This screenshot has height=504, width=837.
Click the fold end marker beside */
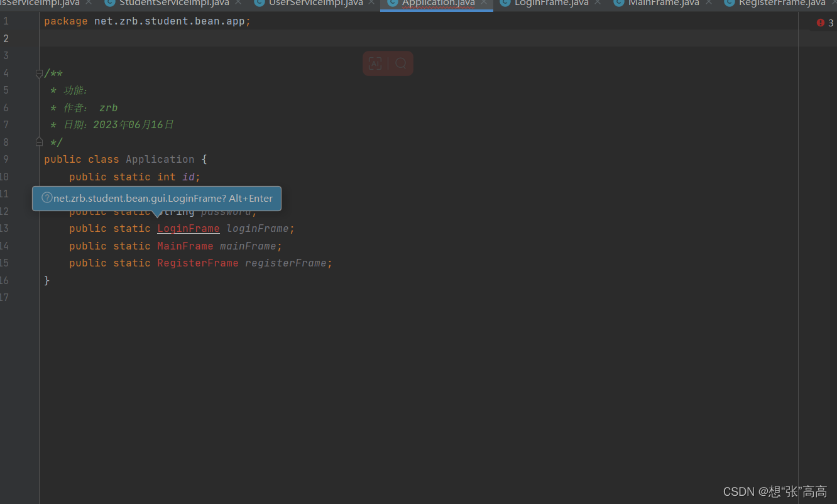pos(39,142)
